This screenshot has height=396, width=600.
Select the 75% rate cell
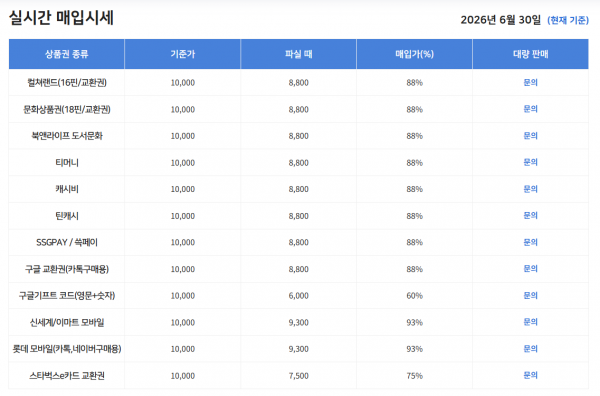(x=414, y=376)
